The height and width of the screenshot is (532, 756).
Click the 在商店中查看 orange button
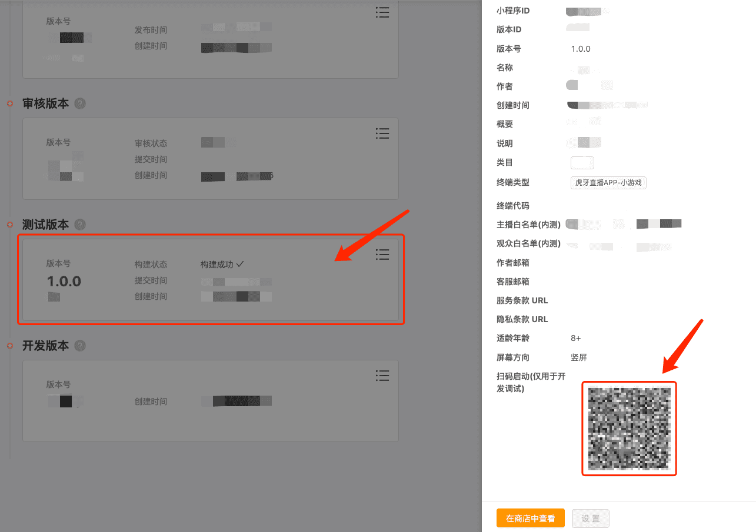point(530,518)
